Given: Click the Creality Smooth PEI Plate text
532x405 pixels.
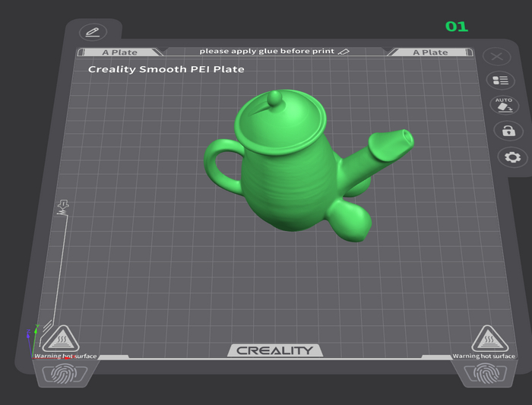Looking at the screenshot, I should 166,69.
